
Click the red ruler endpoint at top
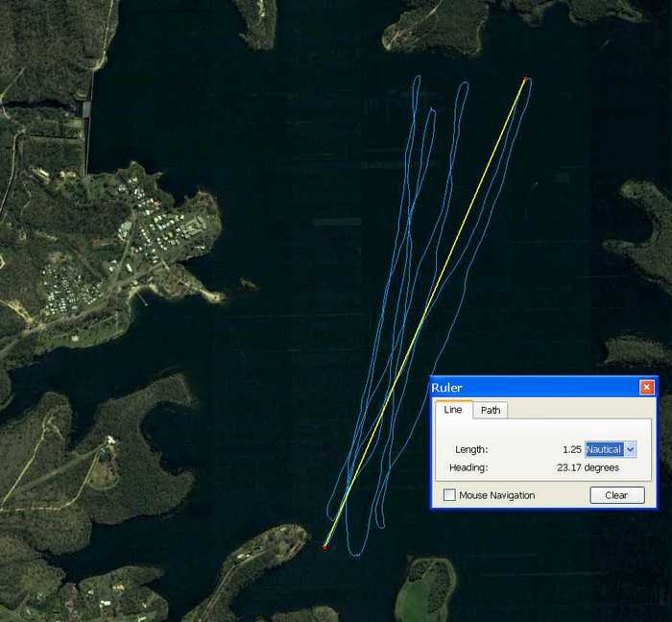[526, 80]
